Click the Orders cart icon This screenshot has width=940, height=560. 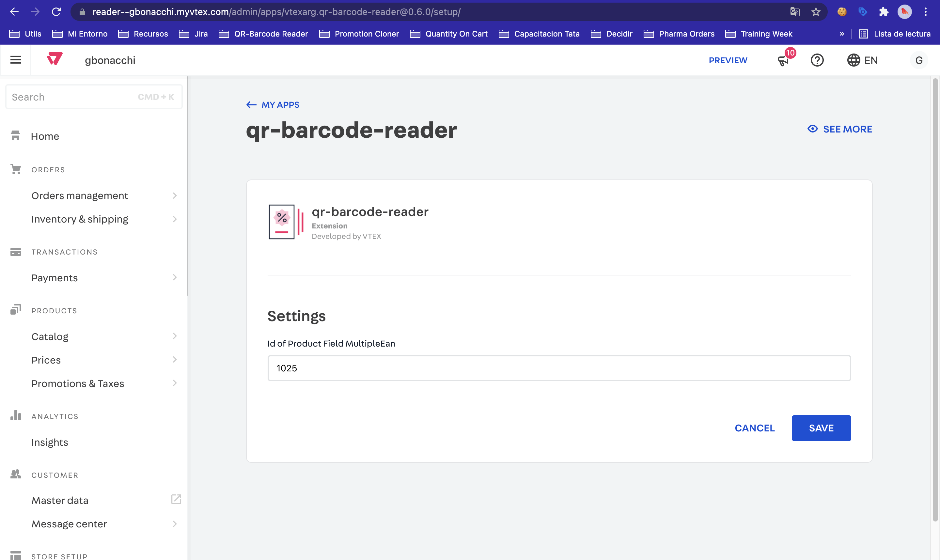tap(15, 169)
